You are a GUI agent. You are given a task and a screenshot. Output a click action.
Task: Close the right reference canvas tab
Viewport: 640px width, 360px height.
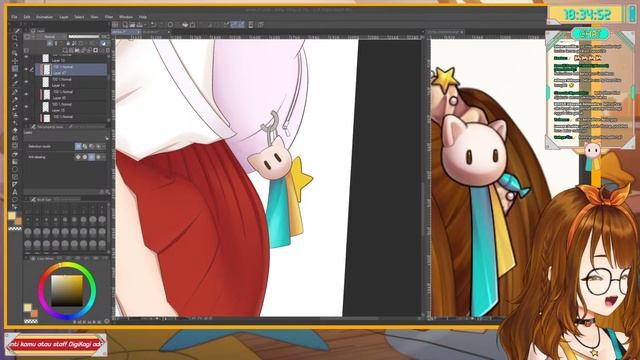(462, 32)
